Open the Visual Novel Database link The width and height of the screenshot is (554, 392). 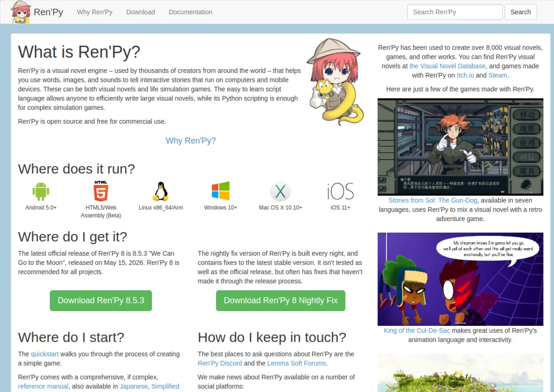coord(448,66)
